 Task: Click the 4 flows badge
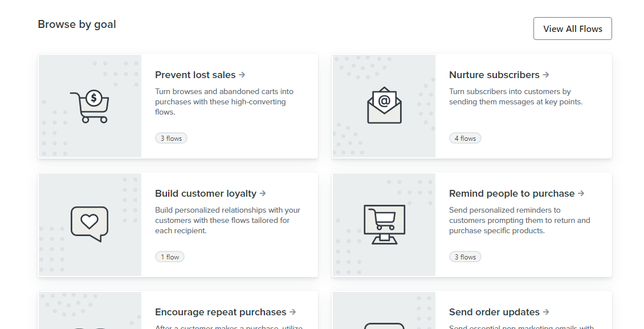coord(465,139)
